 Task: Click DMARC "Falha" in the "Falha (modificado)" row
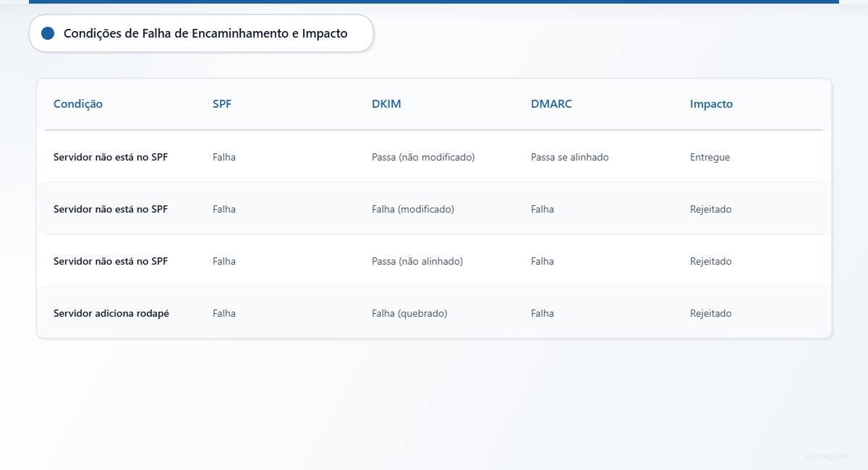542,209
